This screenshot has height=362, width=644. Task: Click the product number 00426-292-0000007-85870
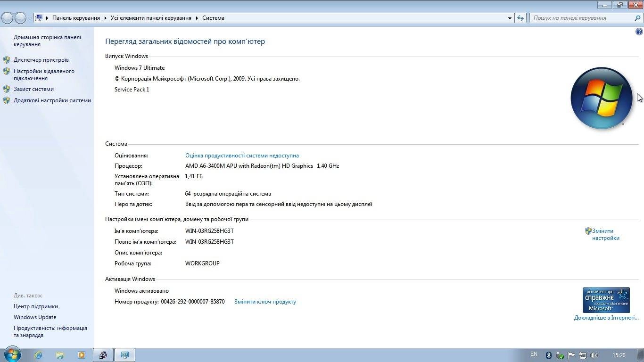tap(193, 302)
